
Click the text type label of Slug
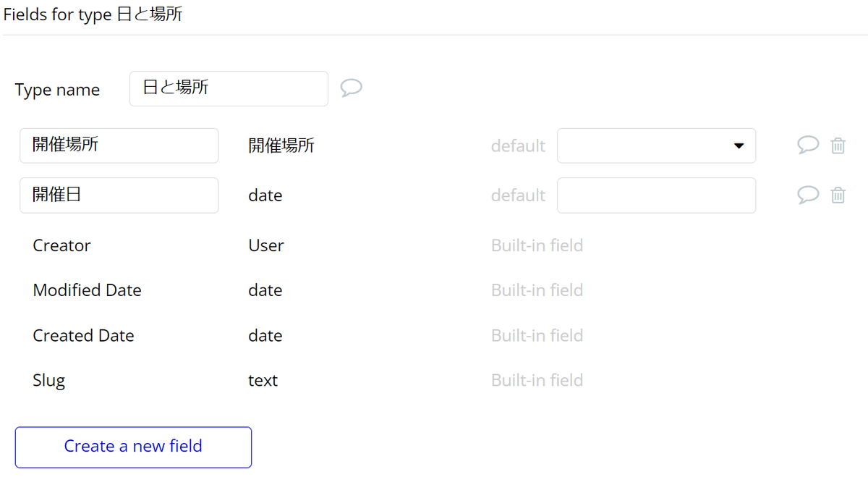tap(263, 381)
